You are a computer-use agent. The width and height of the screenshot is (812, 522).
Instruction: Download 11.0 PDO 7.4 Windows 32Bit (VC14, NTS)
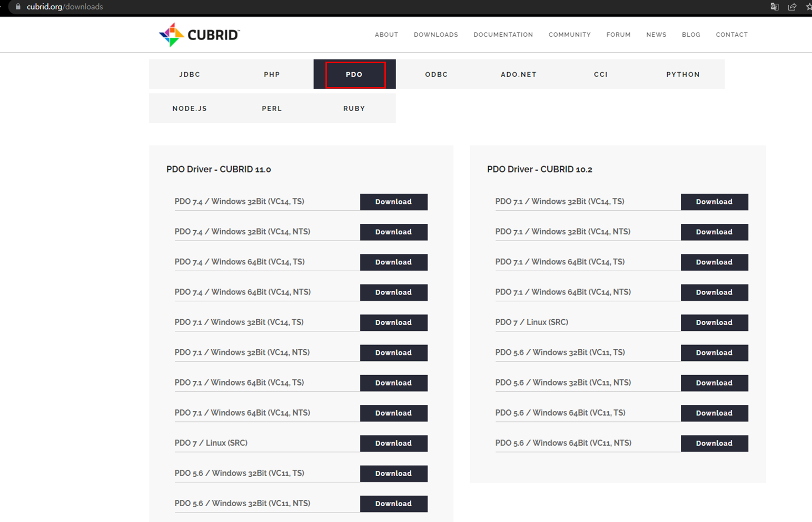pos(394,232)
